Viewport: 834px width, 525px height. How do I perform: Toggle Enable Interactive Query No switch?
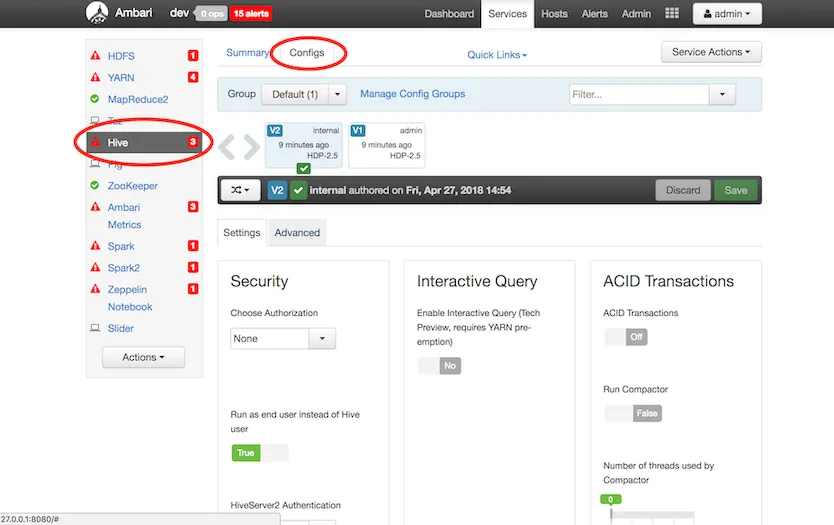(439, 365)
